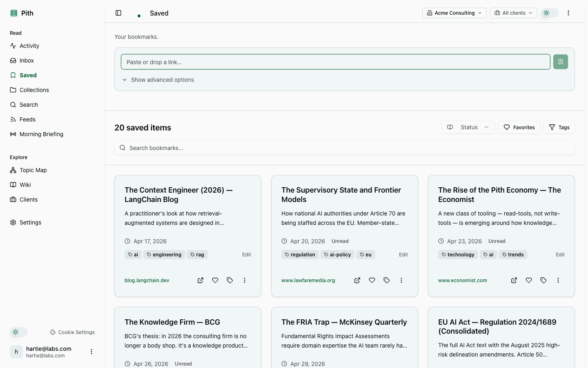Edit tags on Pith Economy card
The height and width of the screenshot is (368, 588).
[560, 255]
